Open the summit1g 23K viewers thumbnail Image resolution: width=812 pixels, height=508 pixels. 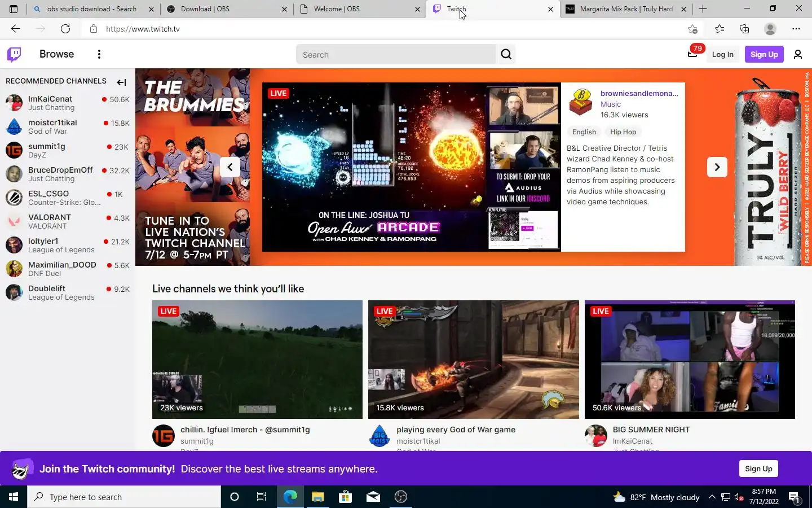(x=257, y=360)
